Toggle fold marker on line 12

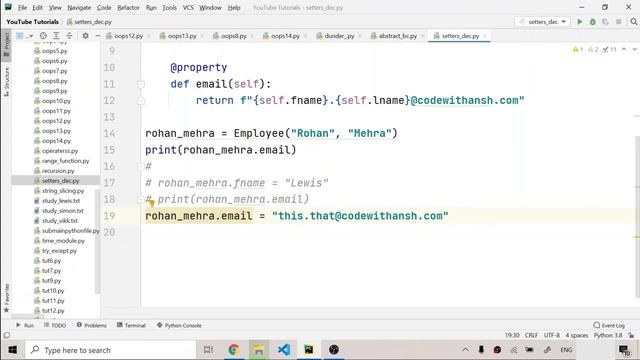141,100
